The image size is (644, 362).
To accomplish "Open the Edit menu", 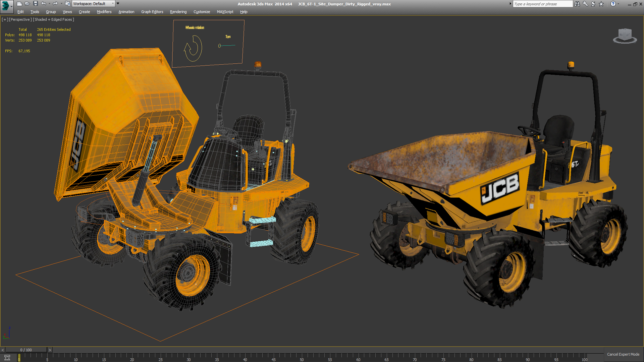I will (x=20, y=12).
